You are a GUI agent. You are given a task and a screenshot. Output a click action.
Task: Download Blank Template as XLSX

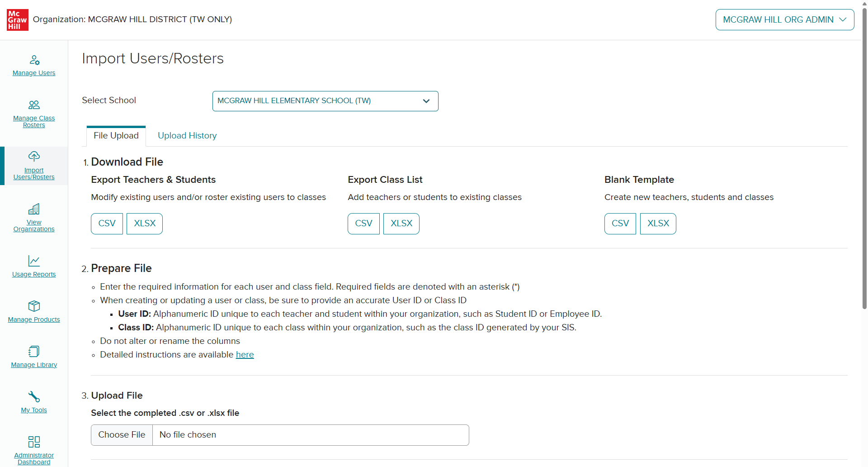click(x=658, y=224)
